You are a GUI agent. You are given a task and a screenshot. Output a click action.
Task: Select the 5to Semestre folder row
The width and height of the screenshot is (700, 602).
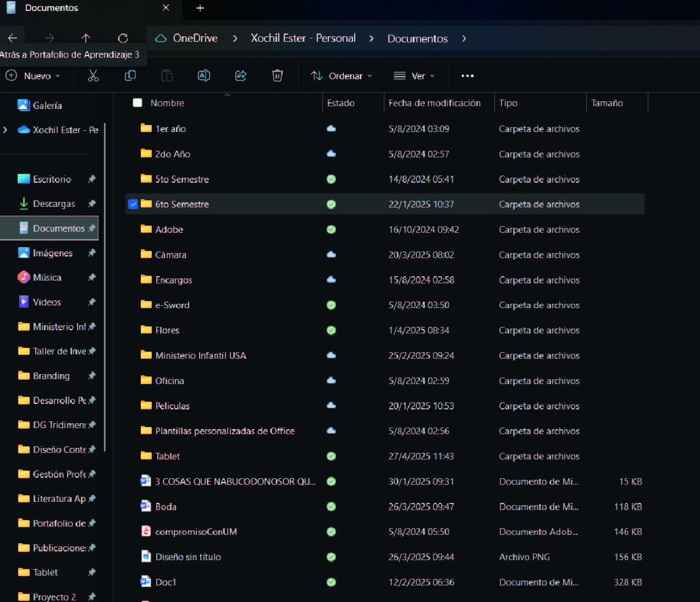385,179
